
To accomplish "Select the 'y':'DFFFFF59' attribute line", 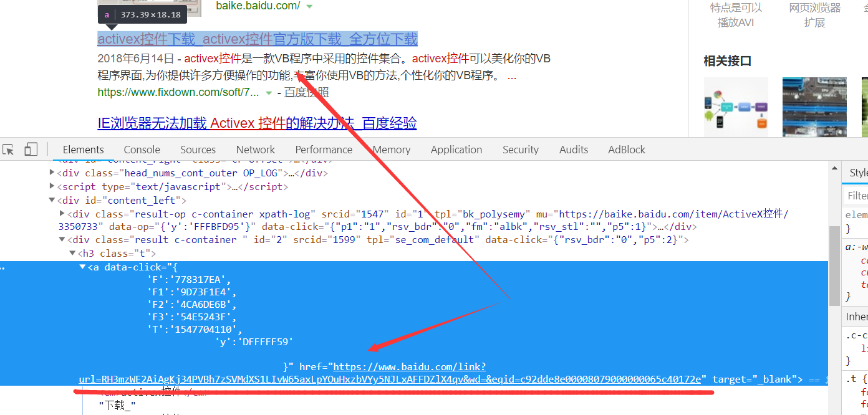I will click(254, 341).
